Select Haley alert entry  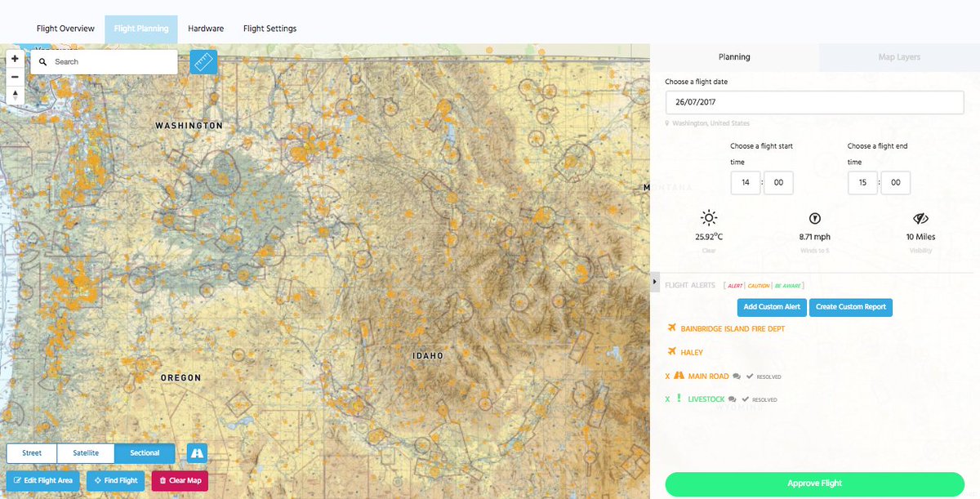point(692,353)
